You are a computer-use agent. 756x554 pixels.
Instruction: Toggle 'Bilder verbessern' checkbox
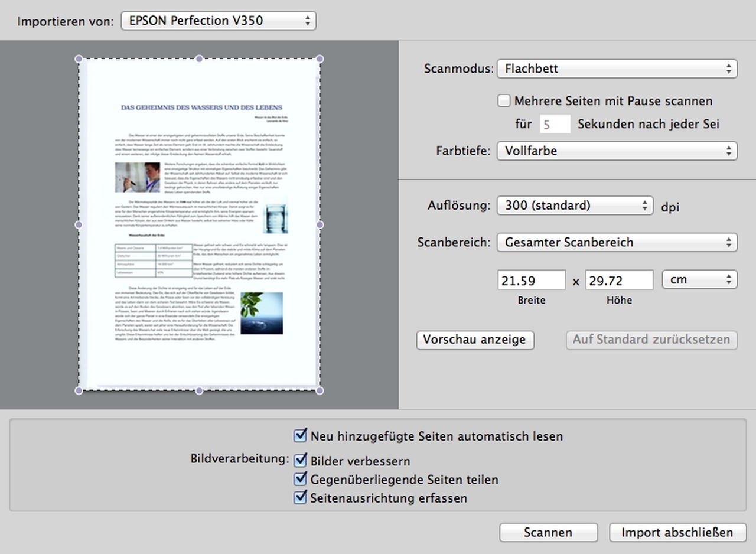point(300,460)
